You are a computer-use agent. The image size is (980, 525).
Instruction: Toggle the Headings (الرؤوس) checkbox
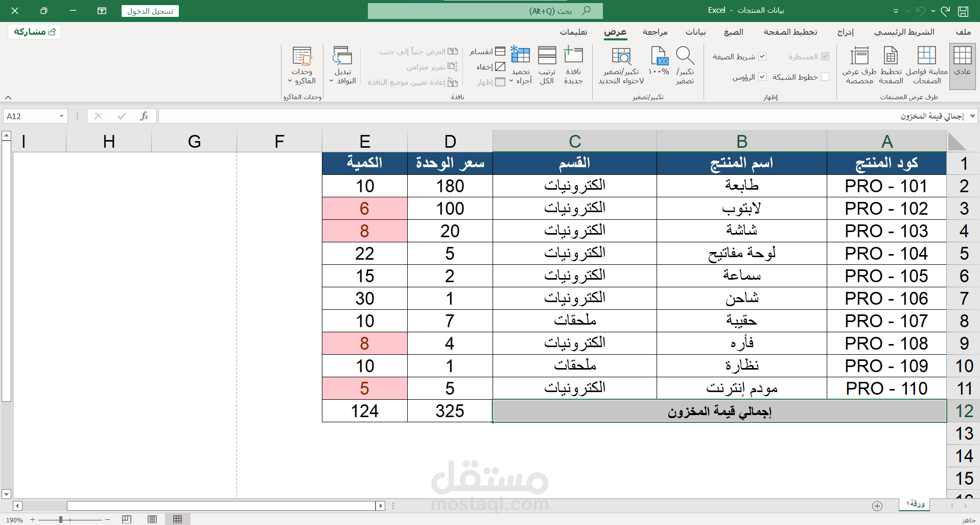[762, 77]
